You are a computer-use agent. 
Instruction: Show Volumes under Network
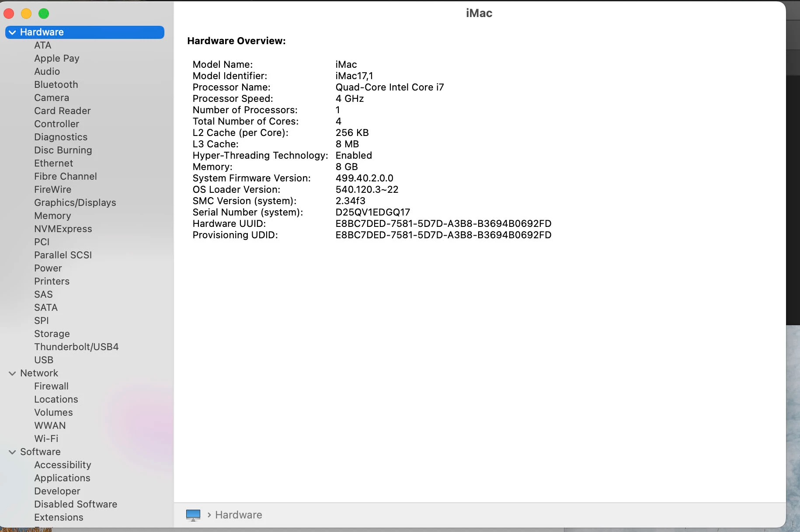coord(54,413)
